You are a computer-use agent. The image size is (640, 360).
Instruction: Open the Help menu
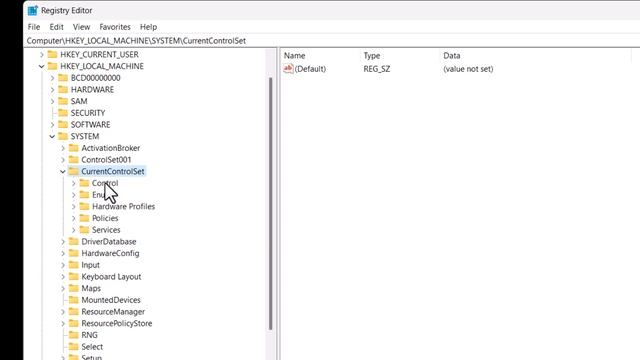pos(148,27)
